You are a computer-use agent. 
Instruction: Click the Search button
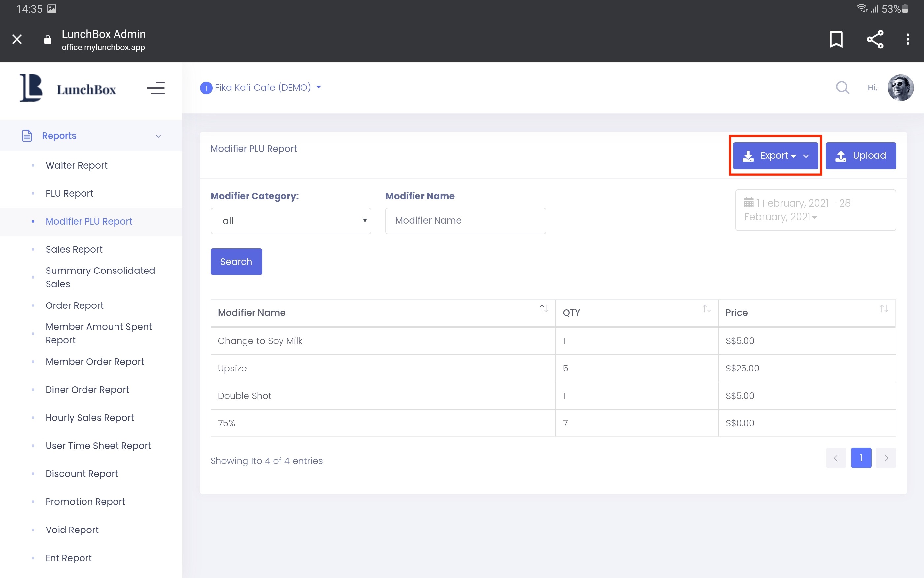tap(236, 262)
